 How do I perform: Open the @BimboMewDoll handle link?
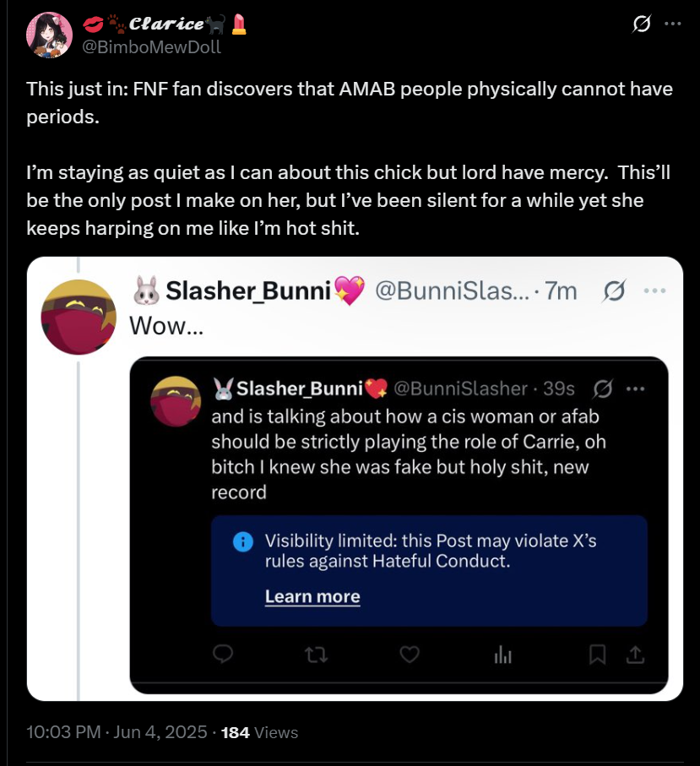click(x=151, y=47)
